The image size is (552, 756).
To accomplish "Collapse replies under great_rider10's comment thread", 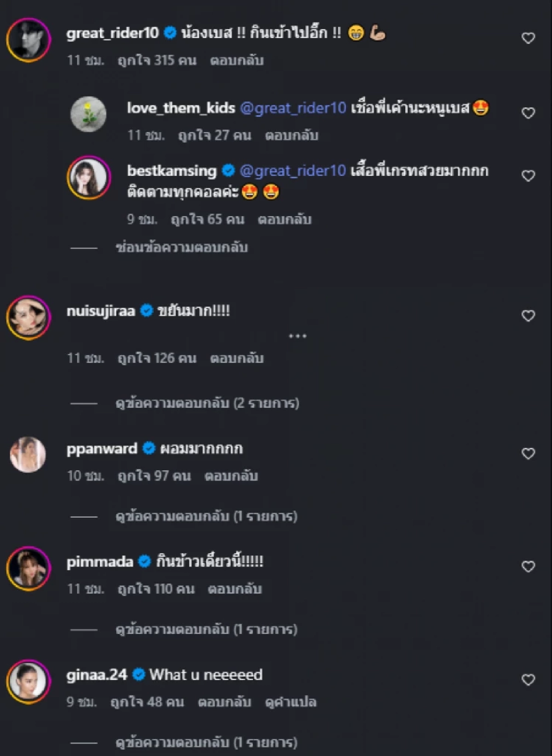I will [x=181, y=248].
